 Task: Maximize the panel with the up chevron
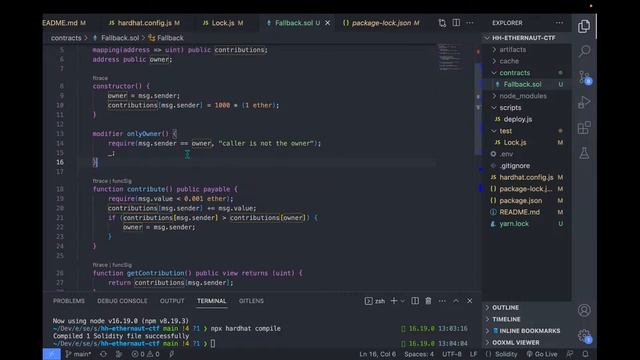456,301
